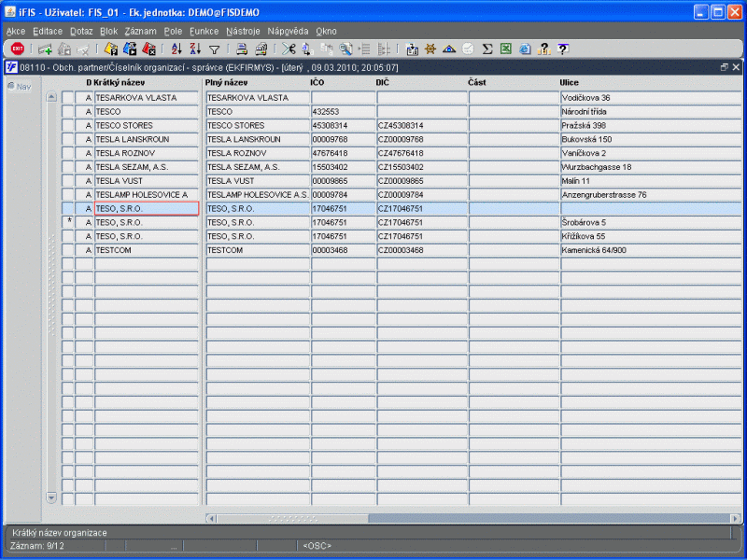Click the context help question icon
Image resolution: width=747 pixels, height=560 pixels.
click(x=563, y=49)
